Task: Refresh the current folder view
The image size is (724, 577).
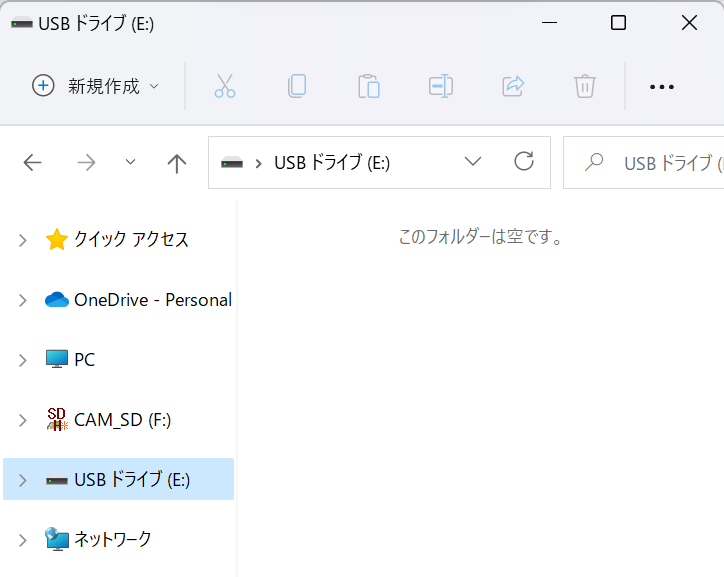Action: (523, 162)
